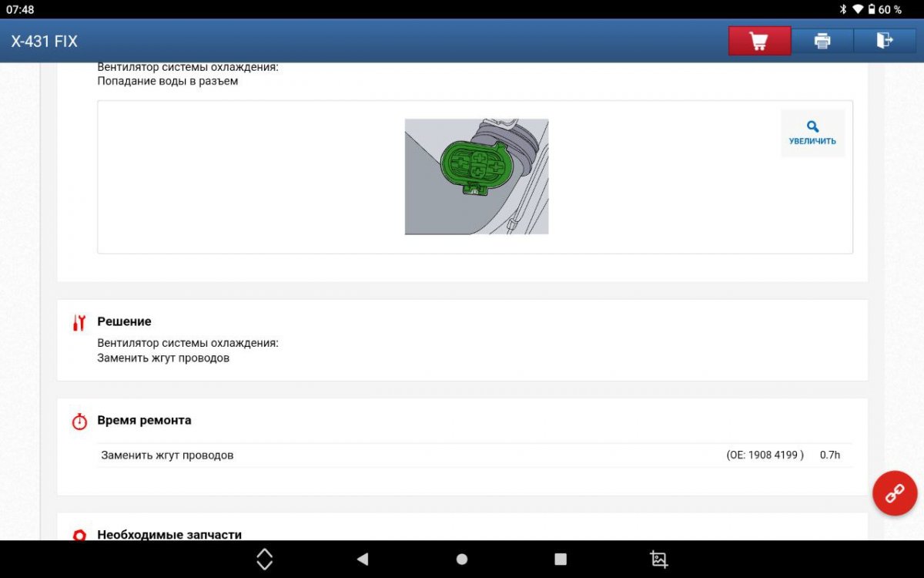Tap the battery indicator in status bar

[872, 9]
